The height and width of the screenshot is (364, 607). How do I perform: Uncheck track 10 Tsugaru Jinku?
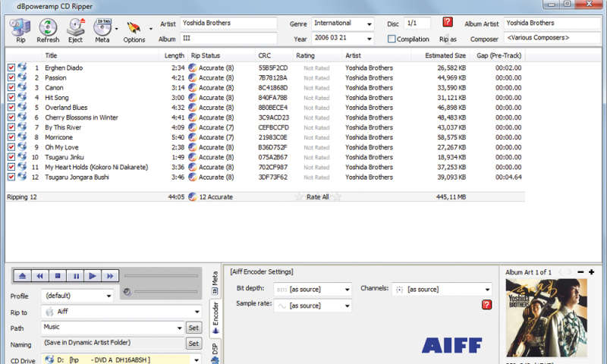[11, 157]
